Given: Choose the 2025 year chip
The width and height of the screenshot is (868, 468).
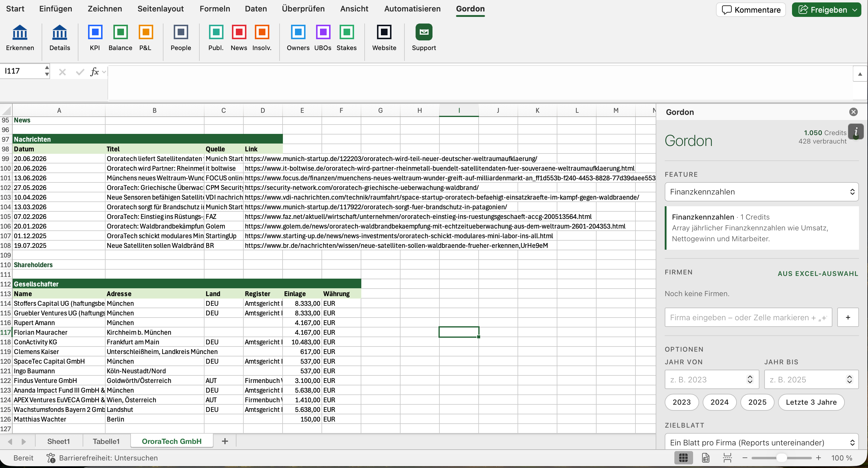Looking at the screenshot, I should pos(757,402).
